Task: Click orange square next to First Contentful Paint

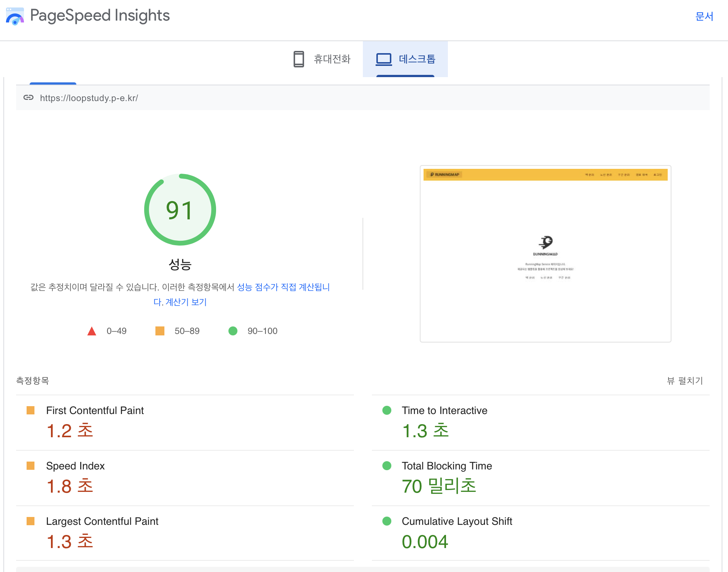Action: 31,410
